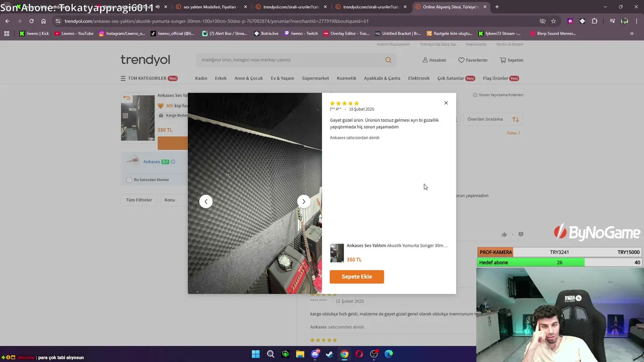644x362 pixels.
Task: Open Steam from the taskbar
Action: coord(330,354)
